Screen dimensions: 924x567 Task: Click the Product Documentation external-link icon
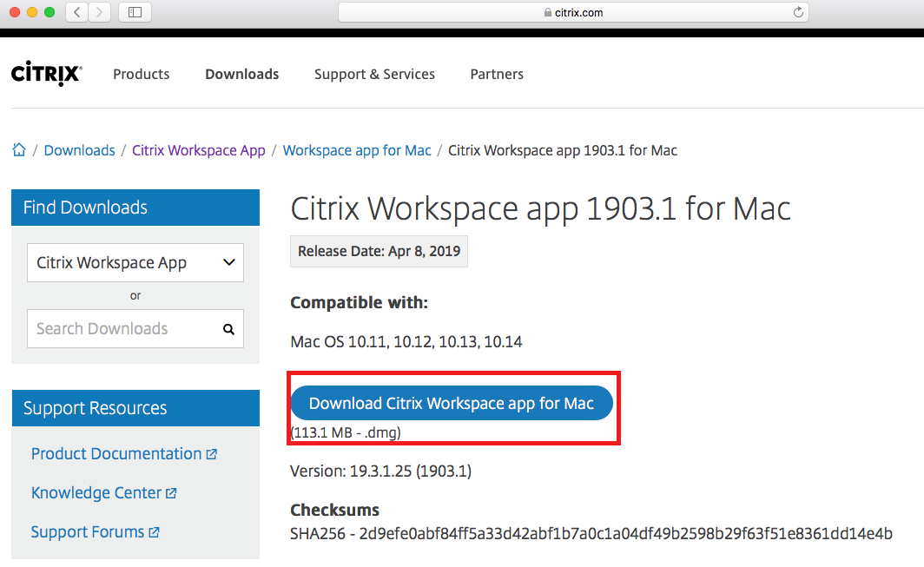(212, 454)
